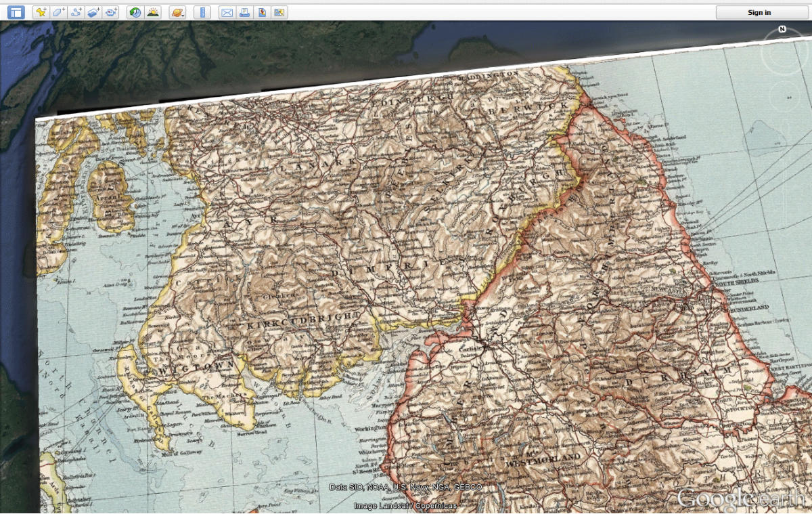
Task: Record a tour
Action: 112,12
